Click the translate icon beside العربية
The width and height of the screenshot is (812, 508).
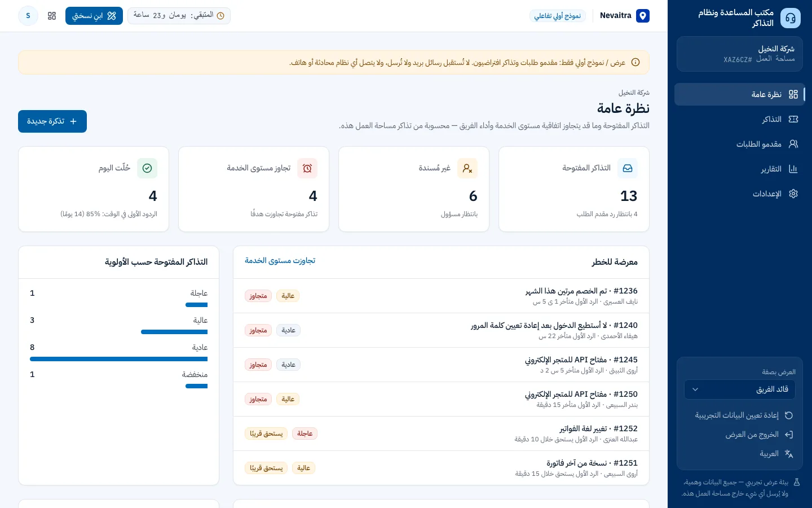789,454
